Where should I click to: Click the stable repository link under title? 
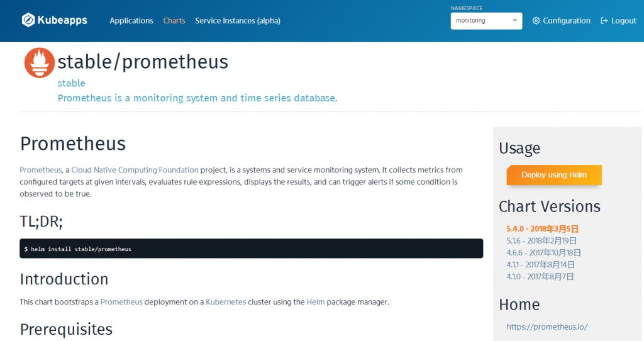pos(72,84)
